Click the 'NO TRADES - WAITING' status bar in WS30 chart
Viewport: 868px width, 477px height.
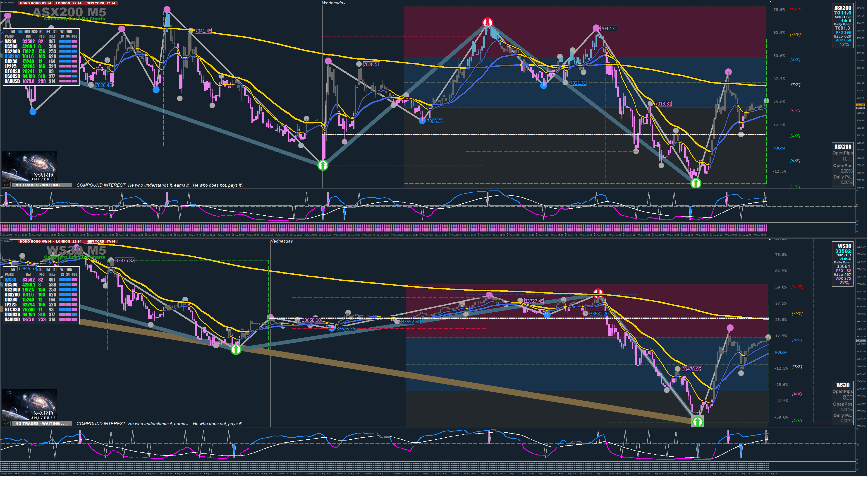42,423
